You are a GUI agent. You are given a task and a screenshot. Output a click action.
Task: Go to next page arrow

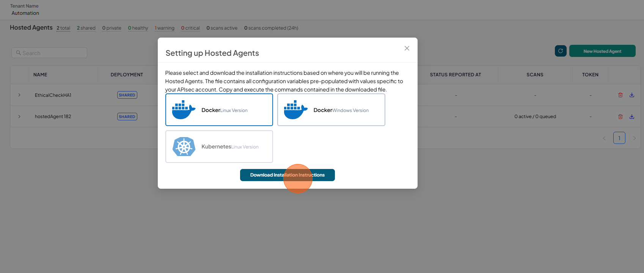coord(634,138)
